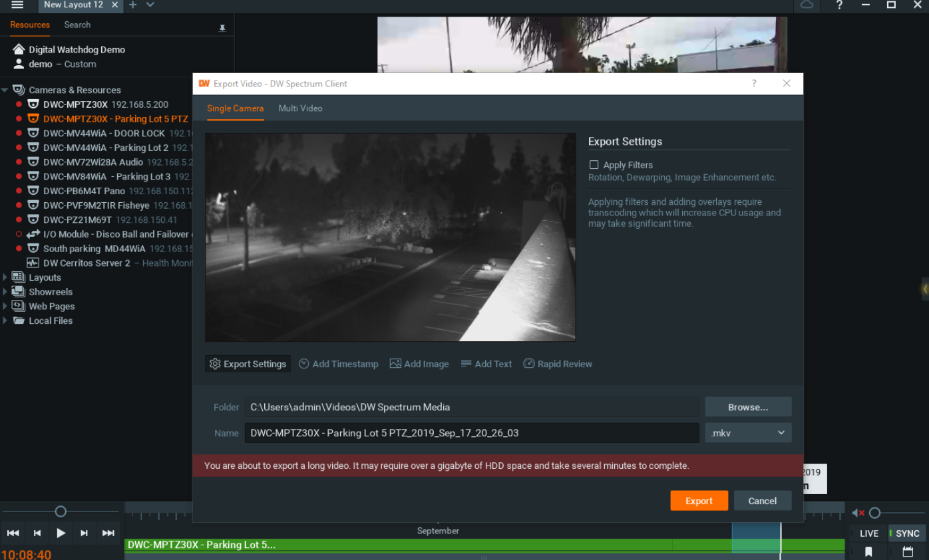
Task: Collapse the Cameras & Resources tree
Action: pyautogui.click(x=5, y=90)
